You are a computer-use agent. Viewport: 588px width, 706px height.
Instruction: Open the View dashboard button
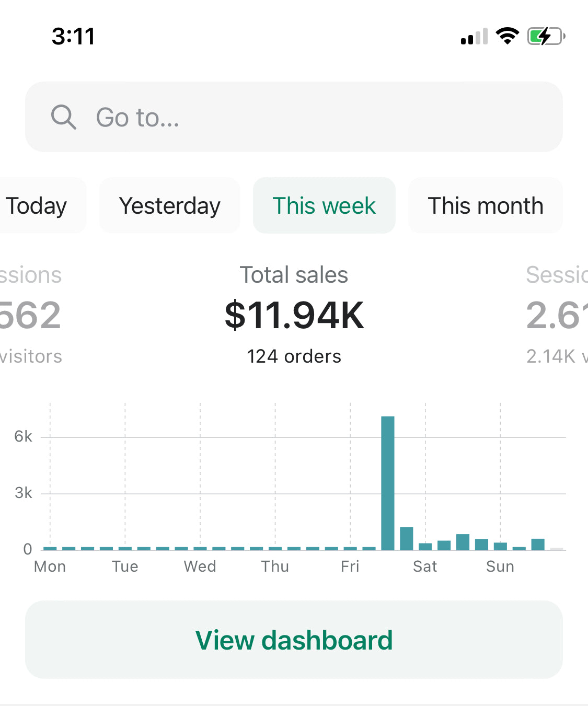click(294, 640)
